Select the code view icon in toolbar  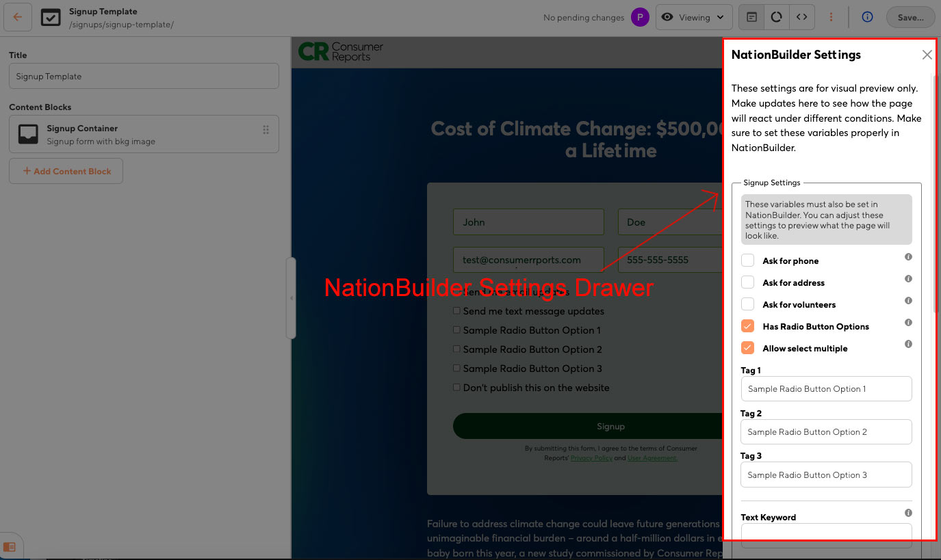pos(801,17)
